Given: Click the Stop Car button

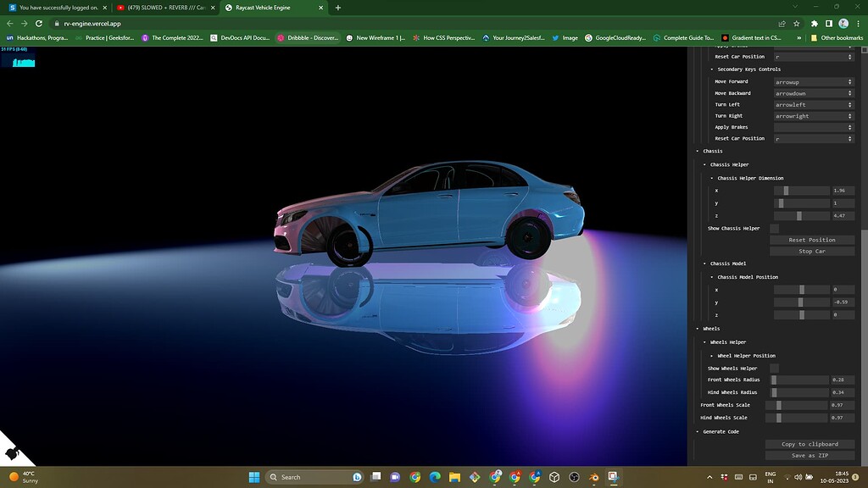Looking at the screenshot, I should [x=810, y=251].
